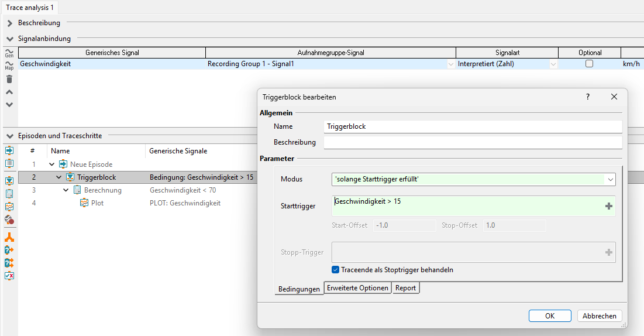Open the Signalart dropdown arrow
This screenshot has height=336, width=644.
click(x=553, y=64)
